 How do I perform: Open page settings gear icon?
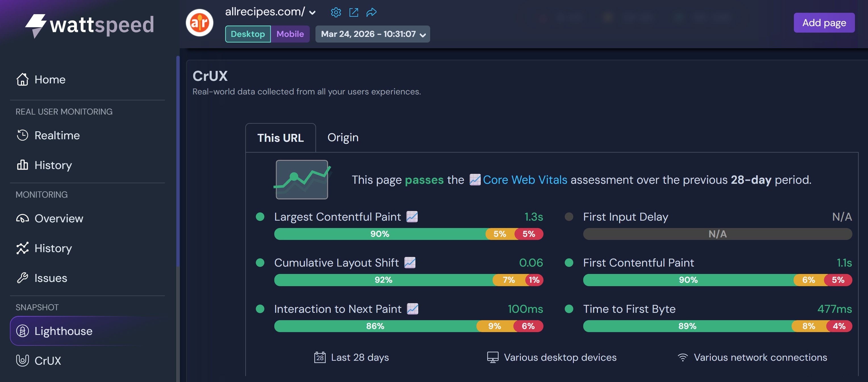tap(336, 12)
